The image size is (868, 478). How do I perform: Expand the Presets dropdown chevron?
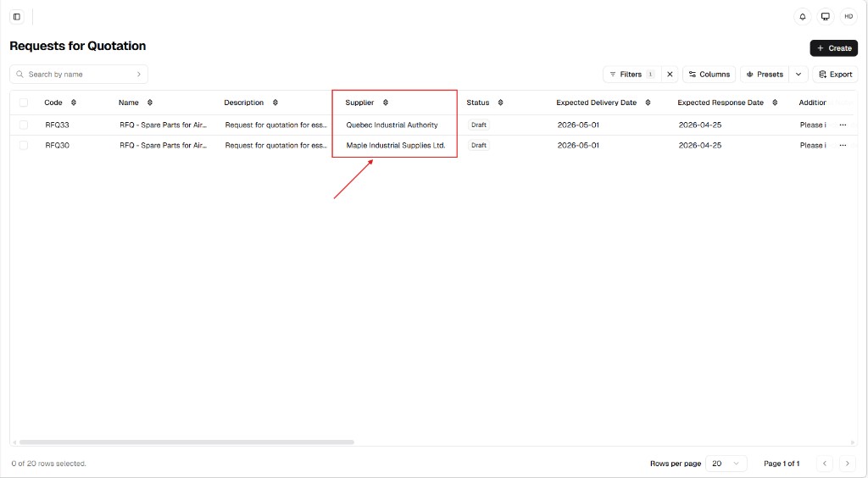tap(798, 74)
